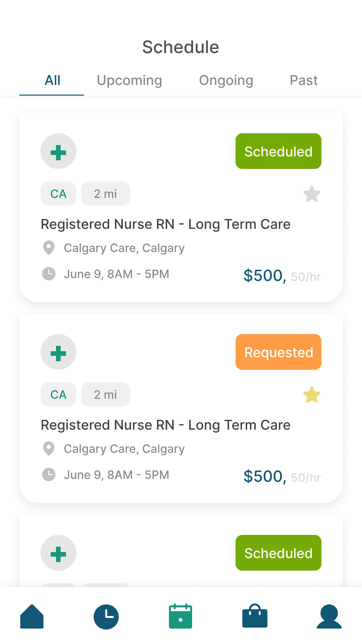Click the Scheduled badge on third card
The width and height of the screenshot is (362, 644).
[278, 553]
